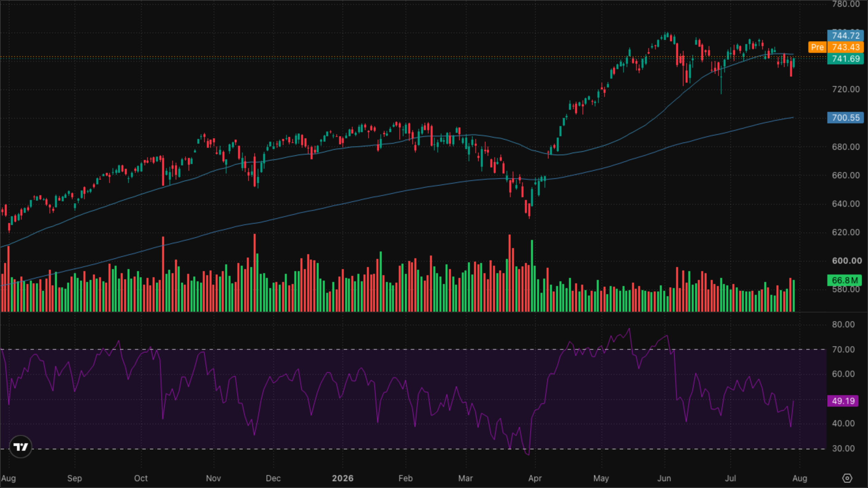Click the Sep label on time axis
Image resolution: width=868 pixels, height=488 pixels.
(x=75, y=478)
